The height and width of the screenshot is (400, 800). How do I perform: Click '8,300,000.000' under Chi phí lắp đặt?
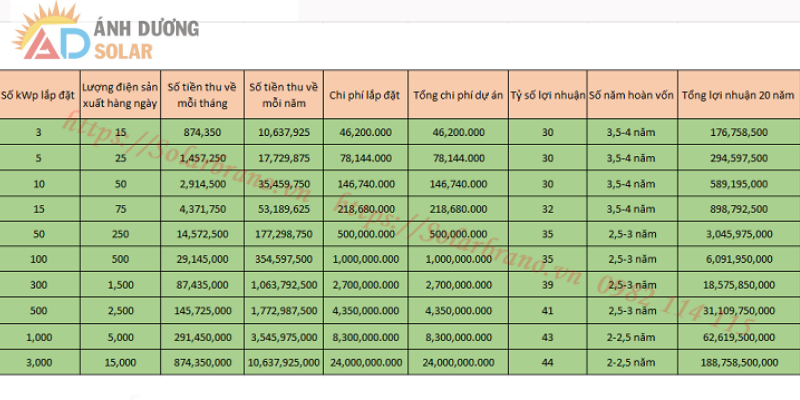[x=365, y=337]
